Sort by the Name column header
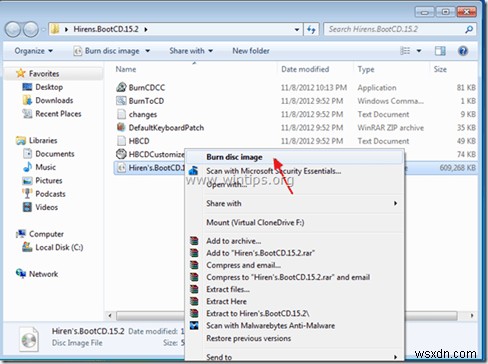 pyautogui.click(x=126, y=69)
